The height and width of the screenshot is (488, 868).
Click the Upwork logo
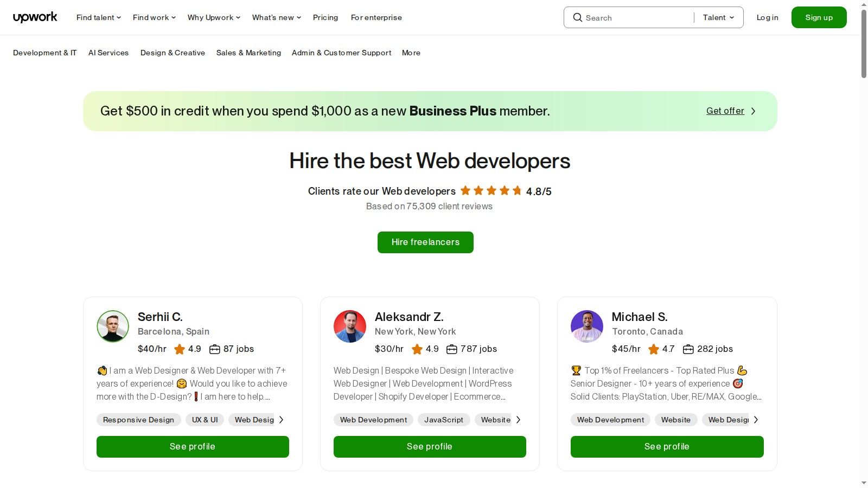(35, 17)
